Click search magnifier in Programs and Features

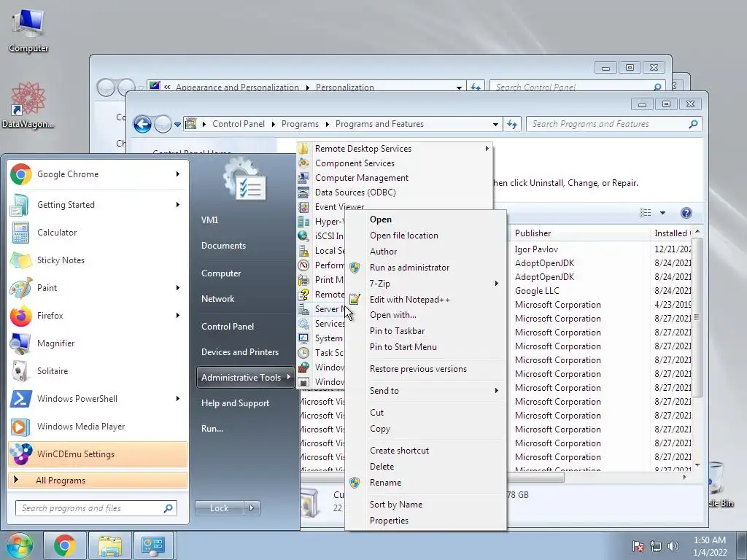[x=693, y=124]
